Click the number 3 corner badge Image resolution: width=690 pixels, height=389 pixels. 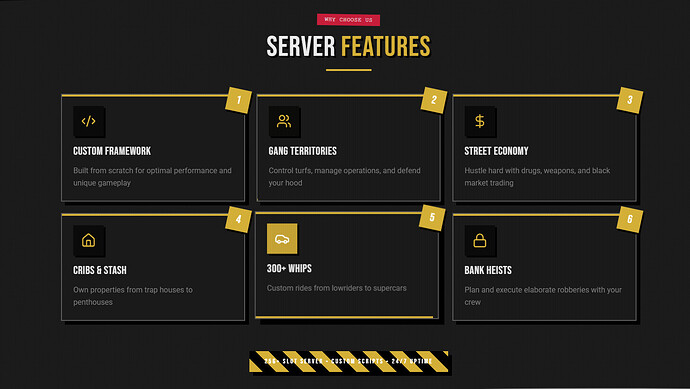click(x=630, y=100)
